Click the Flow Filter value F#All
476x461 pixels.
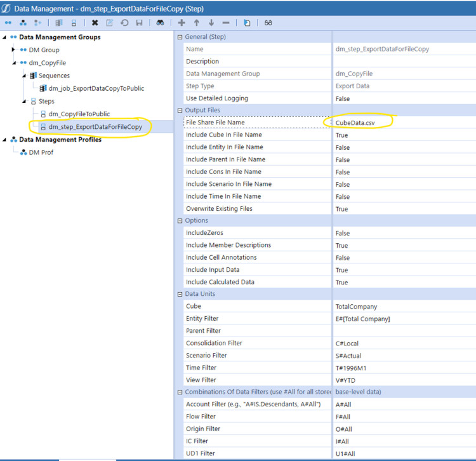coord(343,417)
